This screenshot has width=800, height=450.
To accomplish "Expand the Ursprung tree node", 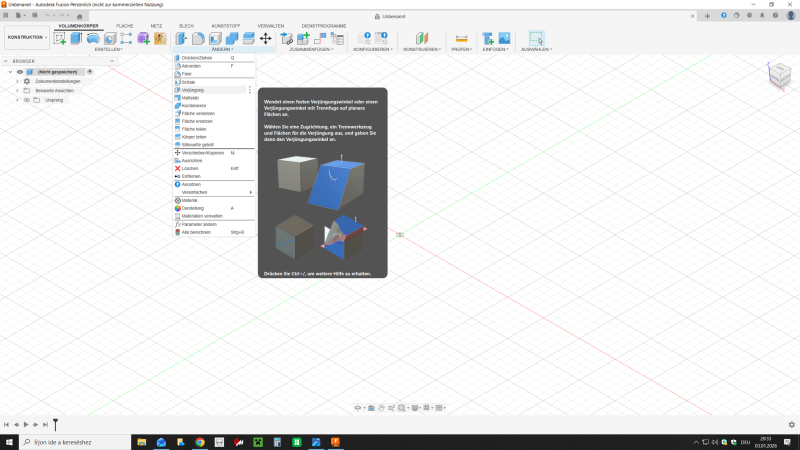I will [x=17, y=100].
